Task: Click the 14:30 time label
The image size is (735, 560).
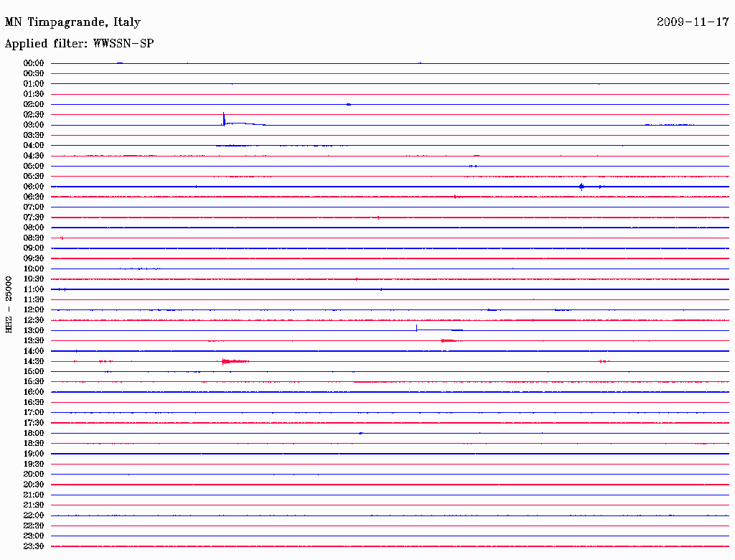Action: (34, 361)
